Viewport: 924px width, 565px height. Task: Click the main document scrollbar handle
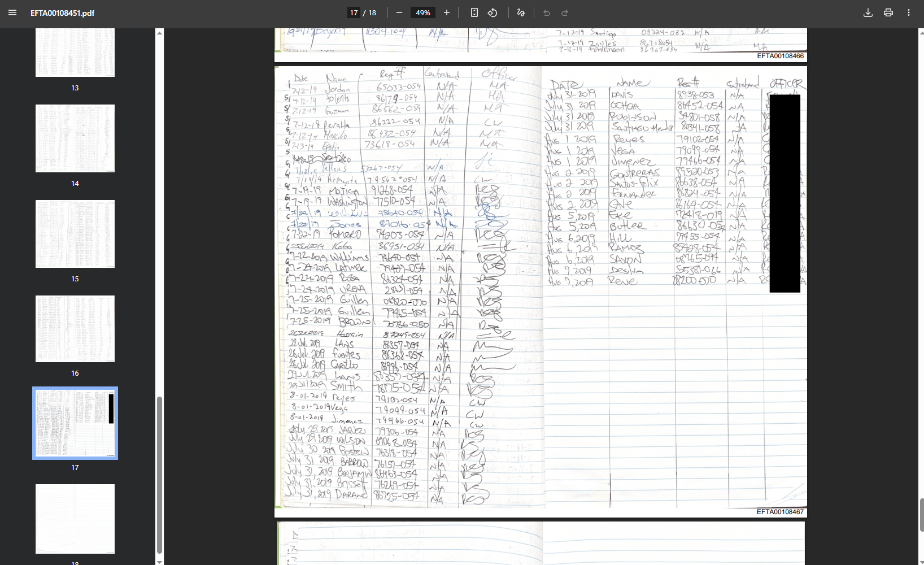tap(921, 515)
